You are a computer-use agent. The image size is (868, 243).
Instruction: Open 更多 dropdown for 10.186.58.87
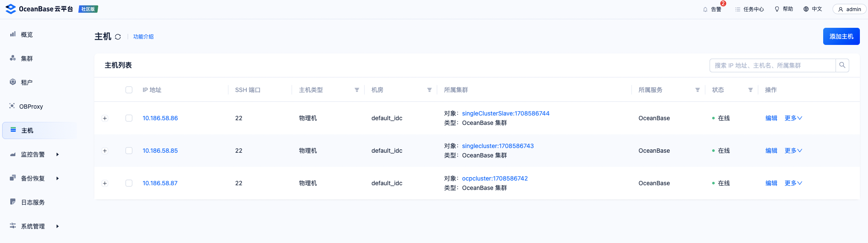tap(793, 183)
